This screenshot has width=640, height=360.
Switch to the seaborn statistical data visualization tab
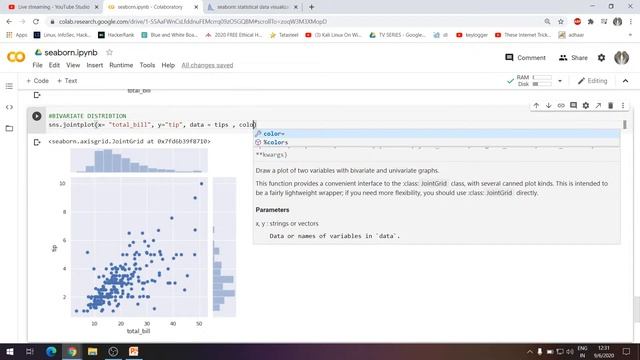click(x=253, y=7)
